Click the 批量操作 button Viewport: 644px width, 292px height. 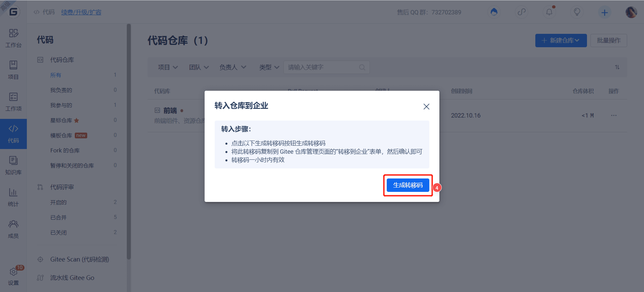608,40
